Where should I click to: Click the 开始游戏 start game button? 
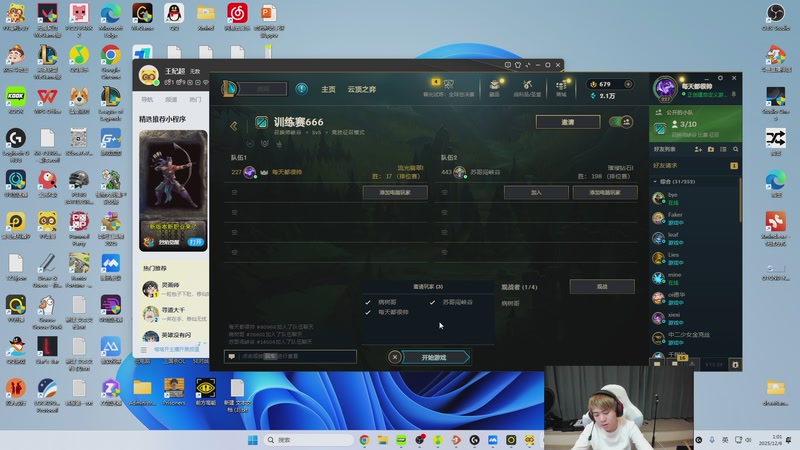point(434,357)
